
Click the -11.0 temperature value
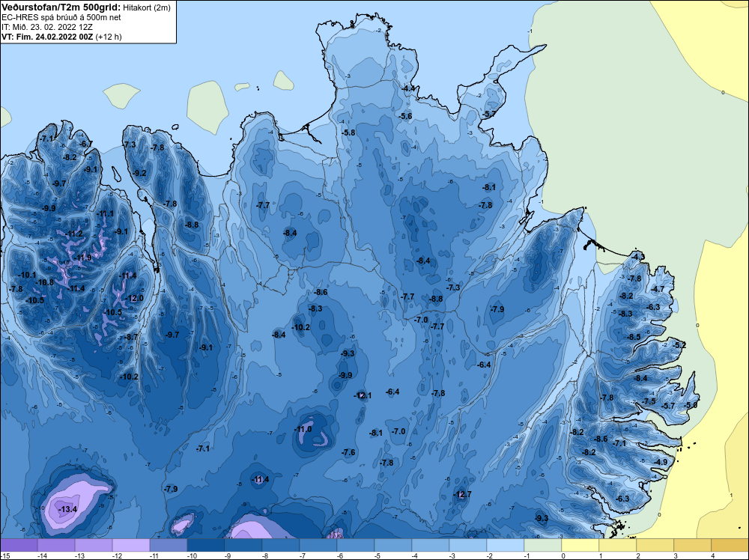303,429
